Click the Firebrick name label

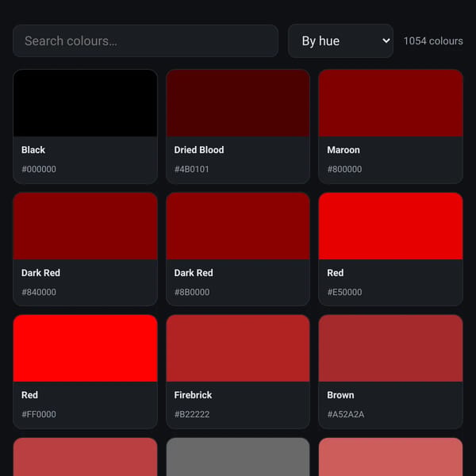pyautogui.click(x=193, y=395)
